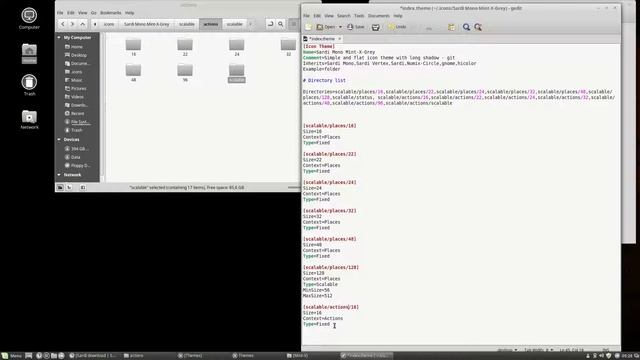Click the first 'scalable' path bar segment
Viewport: 640px width, 360px height.
[187, 24]
